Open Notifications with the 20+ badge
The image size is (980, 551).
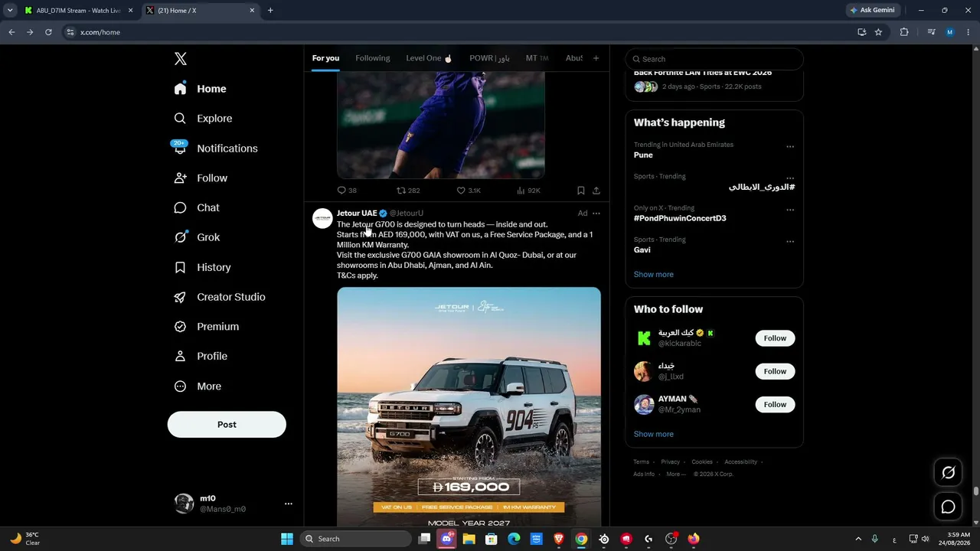point(216,148)
